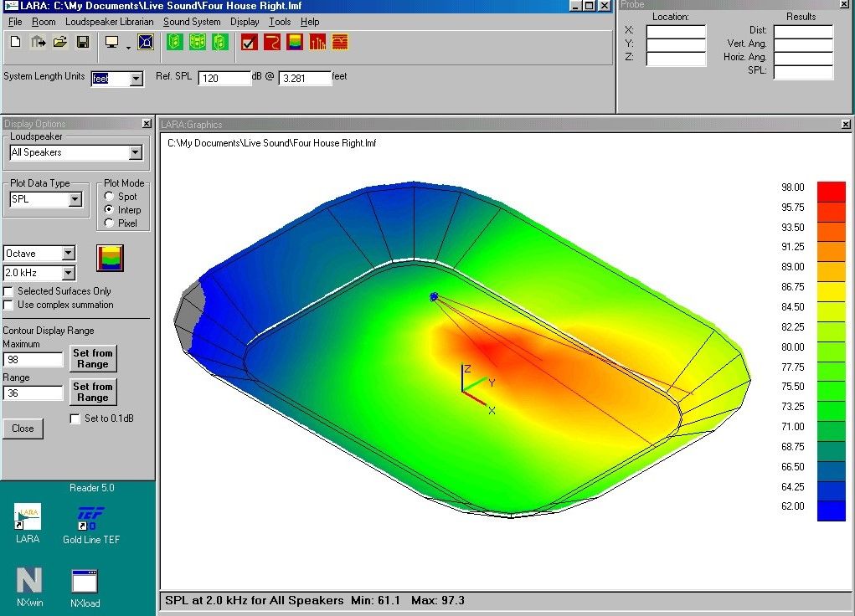The height and width of the screenshot is (616, 855).
Task: Open the Sound System menu
Action: pyautogui.click(x=192, y=22)
